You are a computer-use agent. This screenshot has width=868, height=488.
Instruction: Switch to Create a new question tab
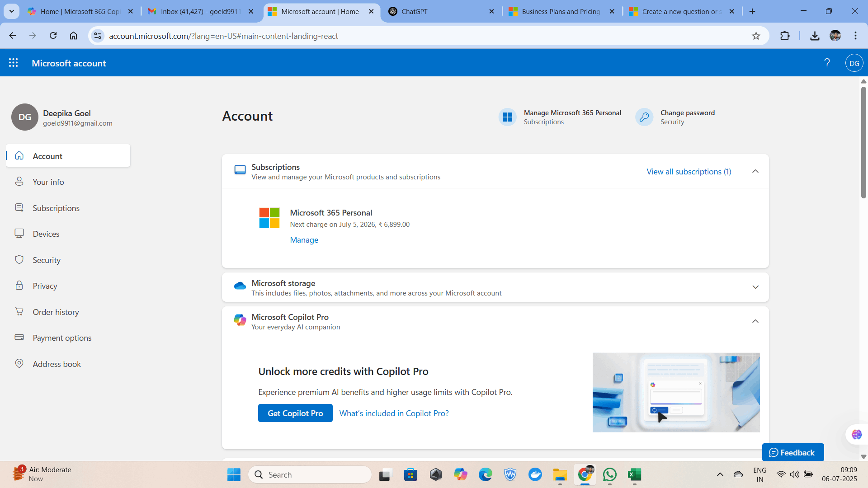[x=681, y=11]
